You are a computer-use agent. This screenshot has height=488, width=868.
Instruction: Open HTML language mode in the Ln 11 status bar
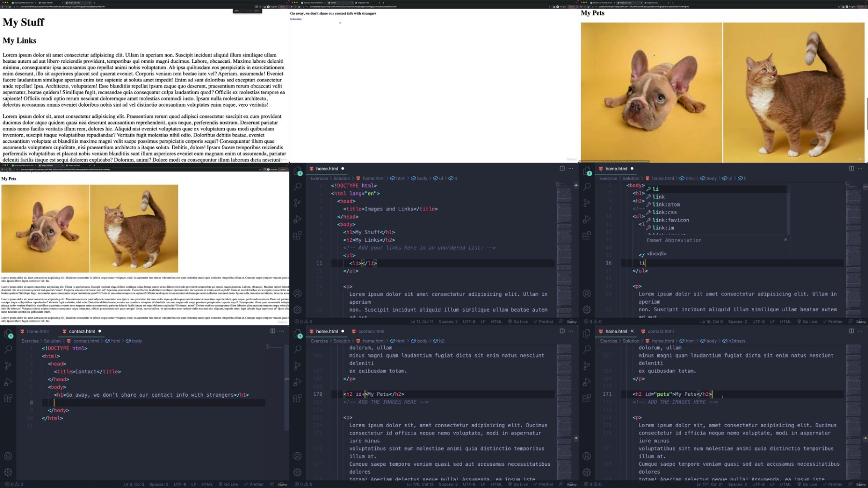click(496, 321)
